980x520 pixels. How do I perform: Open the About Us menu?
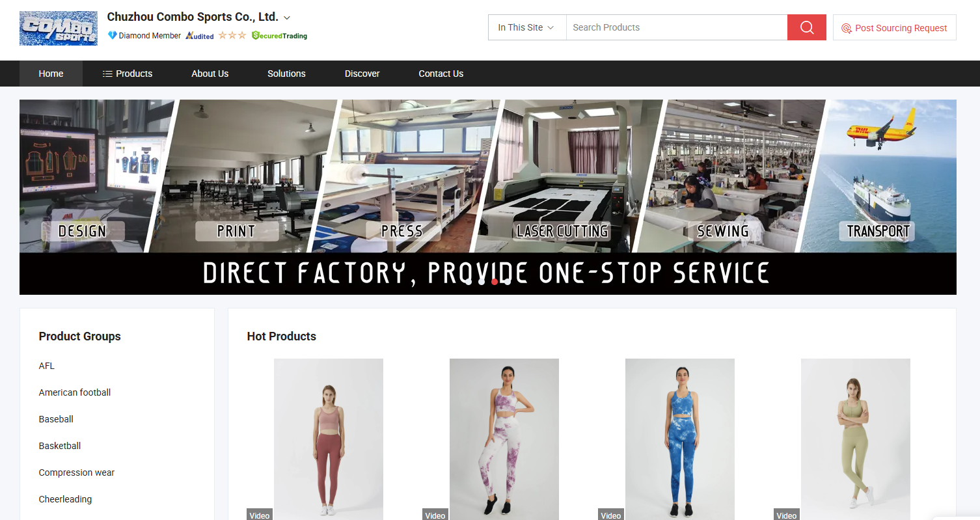point(210,74)
